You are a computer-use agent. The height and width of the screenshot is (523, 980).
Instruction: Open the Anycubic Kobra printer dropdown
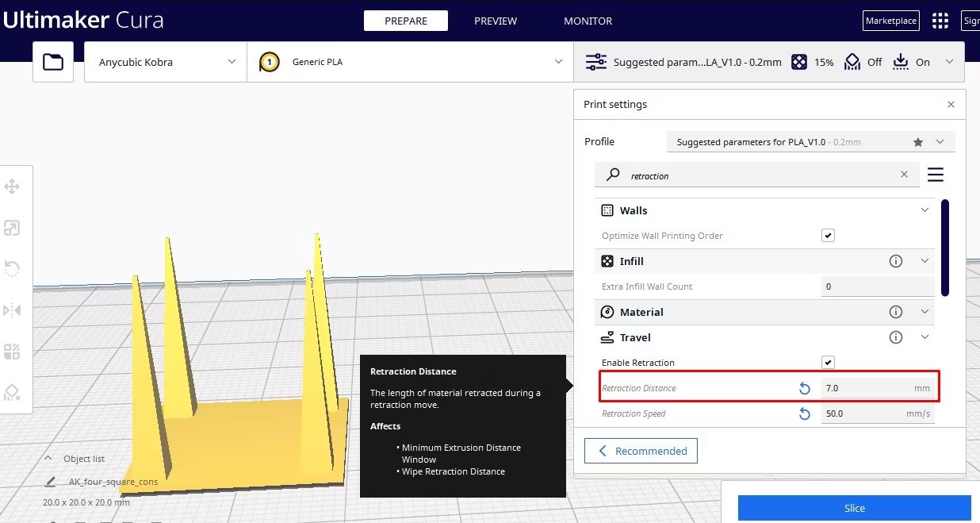click(166, 62)
